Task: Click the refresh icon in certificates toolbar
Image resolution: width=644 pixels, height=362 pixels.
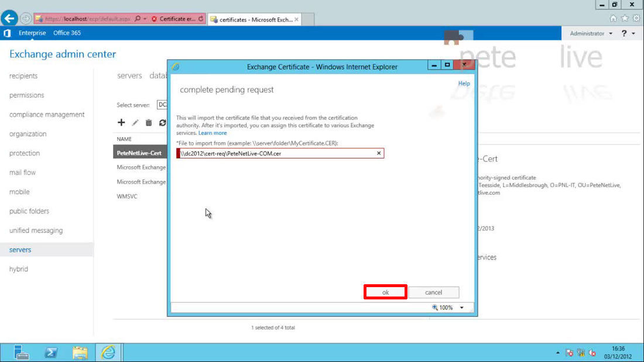Action: click(163, 123)
